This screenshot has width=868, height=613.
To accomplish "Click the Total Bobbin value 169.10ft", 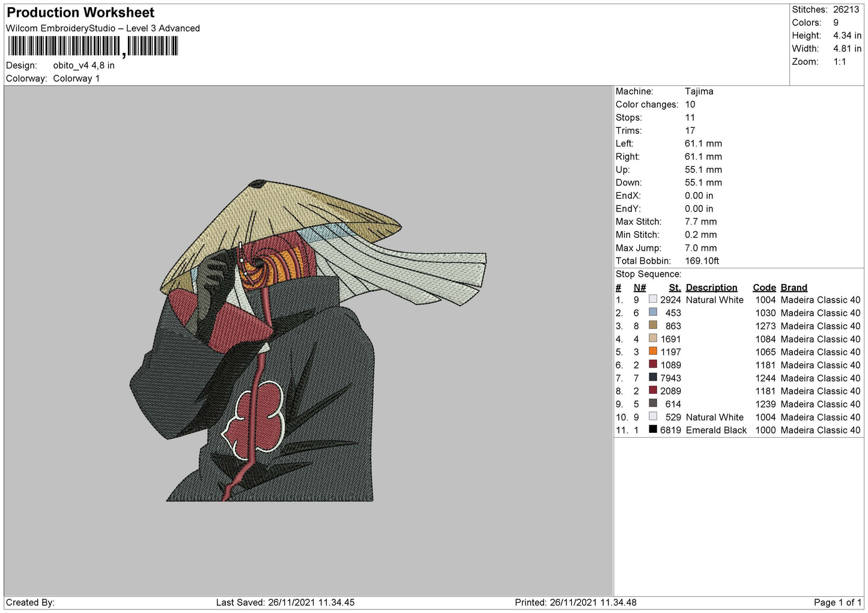I will click(x=702, y=261).
